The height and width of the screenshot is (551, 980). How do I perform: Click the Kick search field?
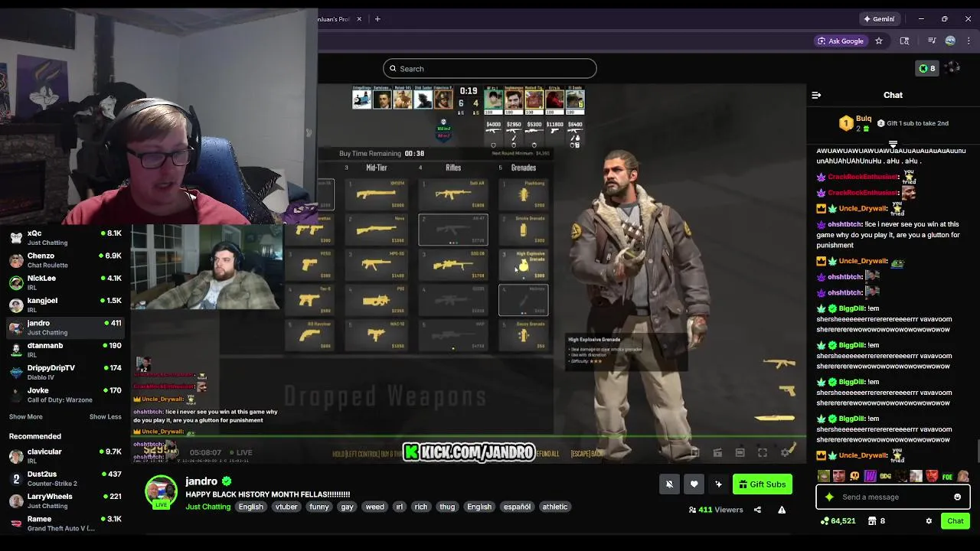coord(490,68)
